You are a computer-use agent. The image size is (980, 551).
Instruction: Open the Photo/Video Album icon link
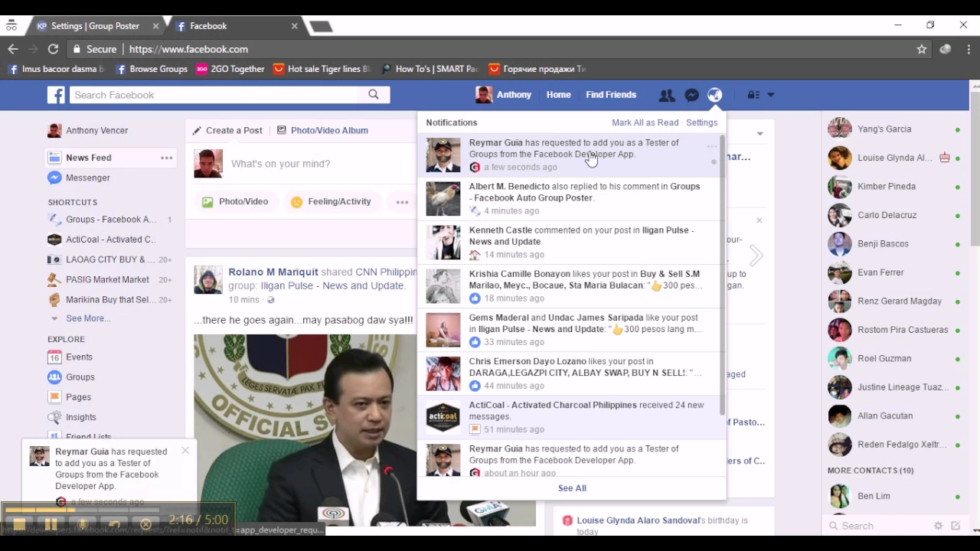[x=322, y=130]
